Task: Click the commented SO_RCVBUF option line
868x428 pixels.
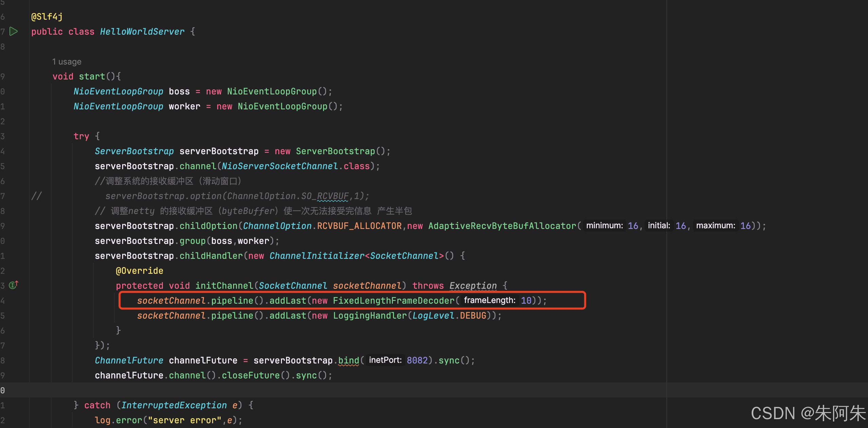Action: point(237,196)
